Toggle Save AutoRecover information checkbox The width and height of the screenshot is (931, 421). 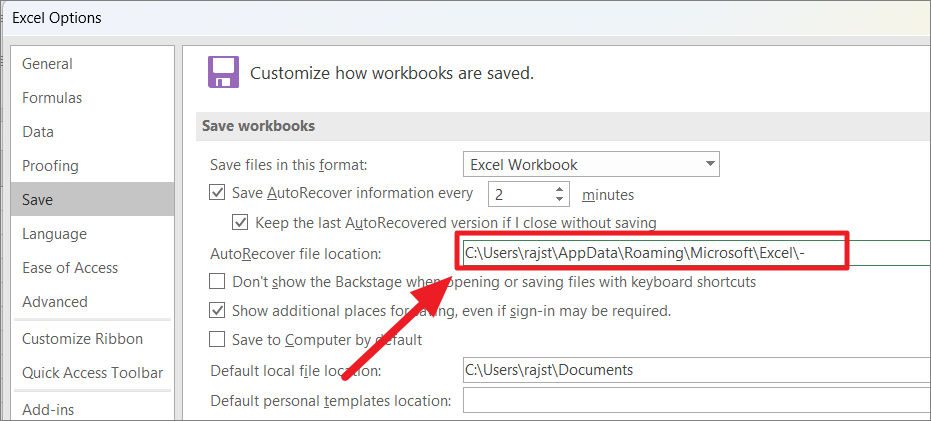(217, 193)
